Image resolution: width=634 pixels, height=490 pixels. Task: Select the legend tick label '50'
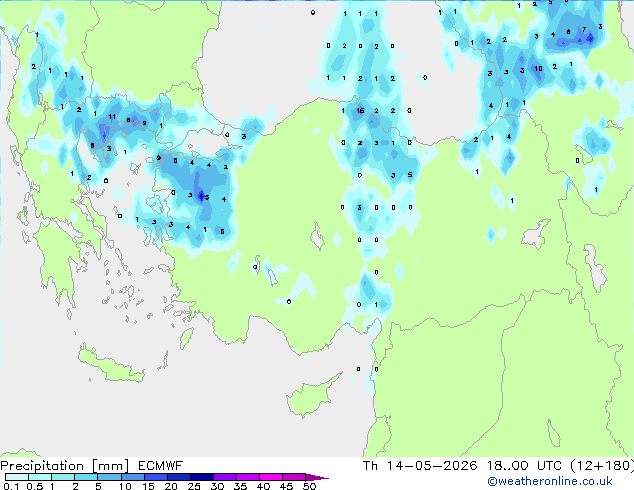(309, 486)
